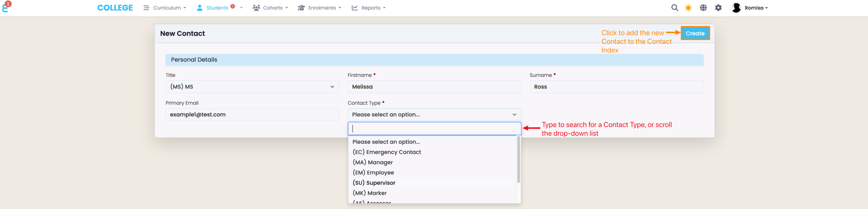Click the search magnifier icon
This screenshot has height=209, width=868.
(x=674, y=8)
